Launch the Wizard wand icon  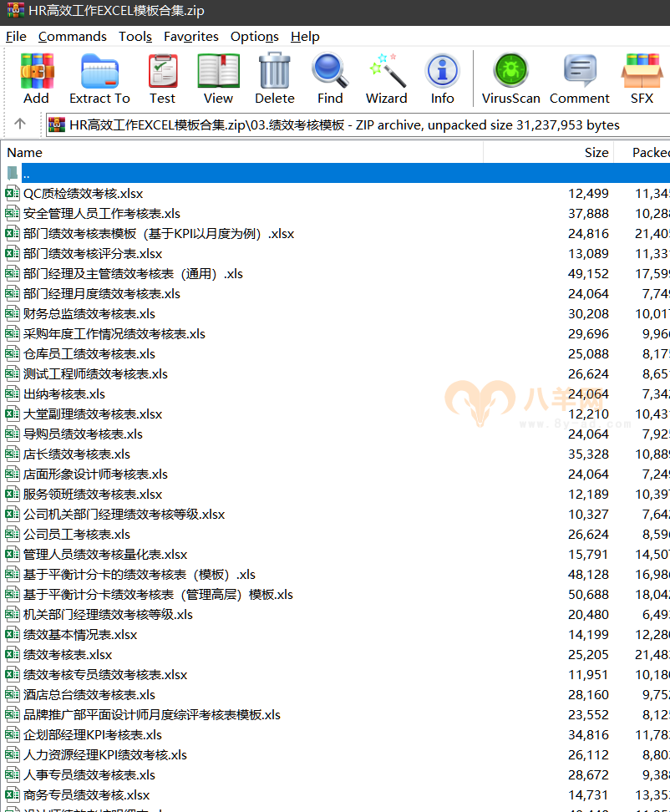[x=387, y=72]
